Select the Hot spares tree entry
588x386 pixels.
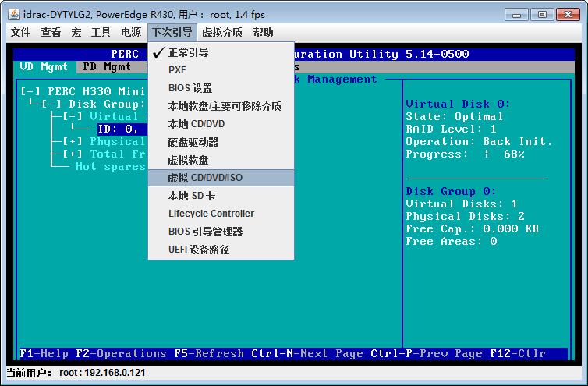click(111, 167)
